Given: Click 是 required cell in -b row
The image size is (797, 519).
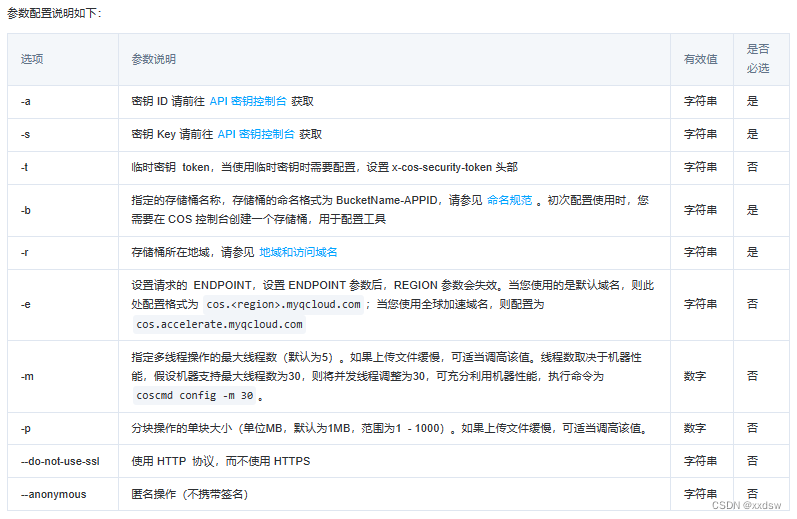Looking at the screenshot, I should tap(752, 210).
